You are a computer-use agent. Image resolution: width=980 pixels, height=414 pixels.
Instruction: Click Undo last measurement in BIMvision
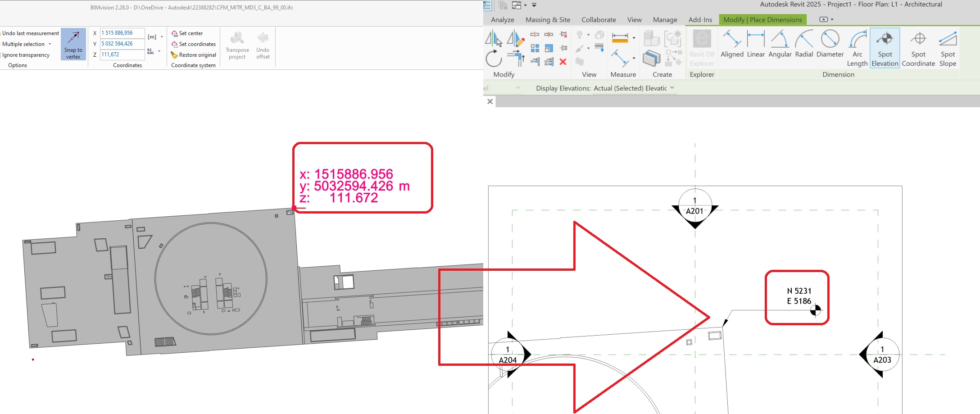(30, 33)
